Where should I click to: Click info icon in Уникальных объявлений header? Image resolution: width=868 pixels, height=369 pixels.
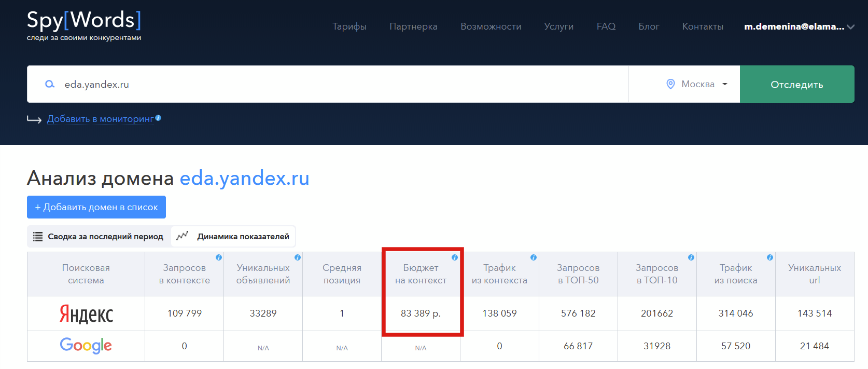[x=298, y=257]
